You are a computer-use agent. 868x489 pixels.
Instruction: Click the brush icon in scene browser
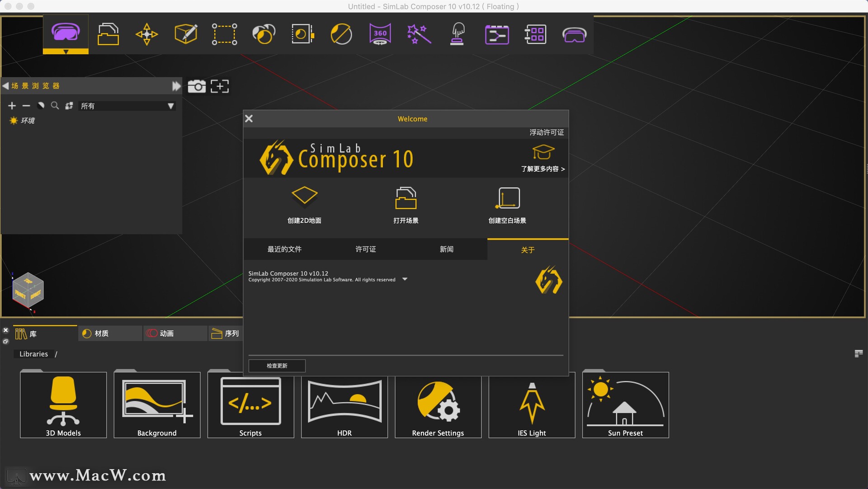point(41,106)
